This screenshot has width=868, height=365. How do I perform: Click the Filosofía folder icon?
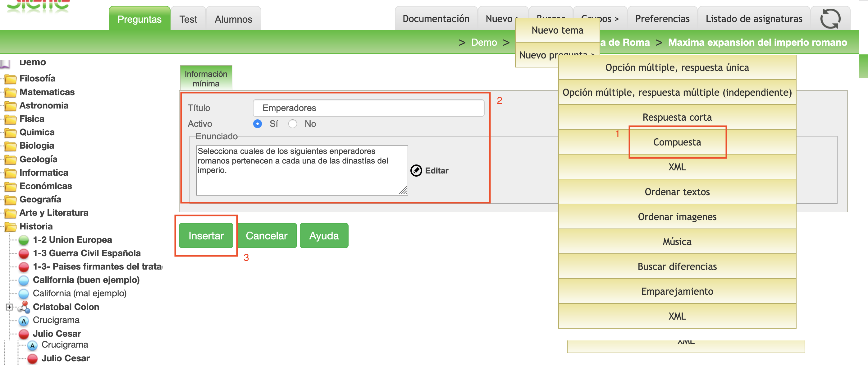(11, 79)
